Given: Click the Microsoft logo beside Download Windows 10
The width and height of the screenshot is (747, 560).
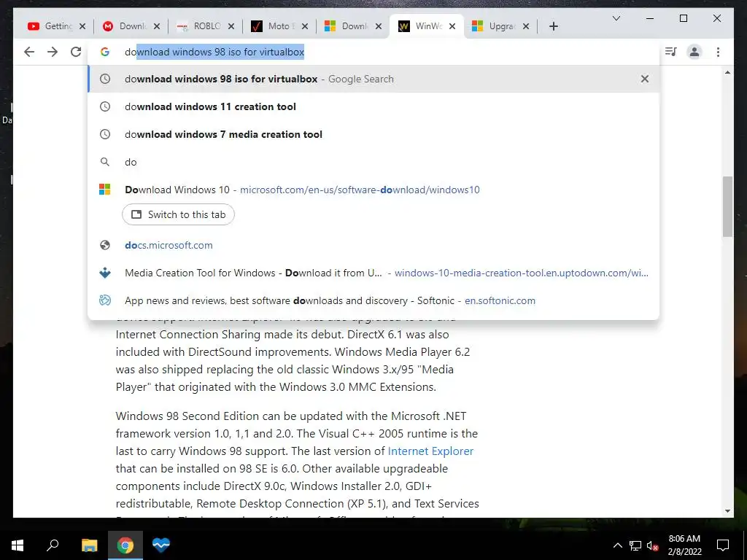Looking at the screenshot, I should (105, 190).
